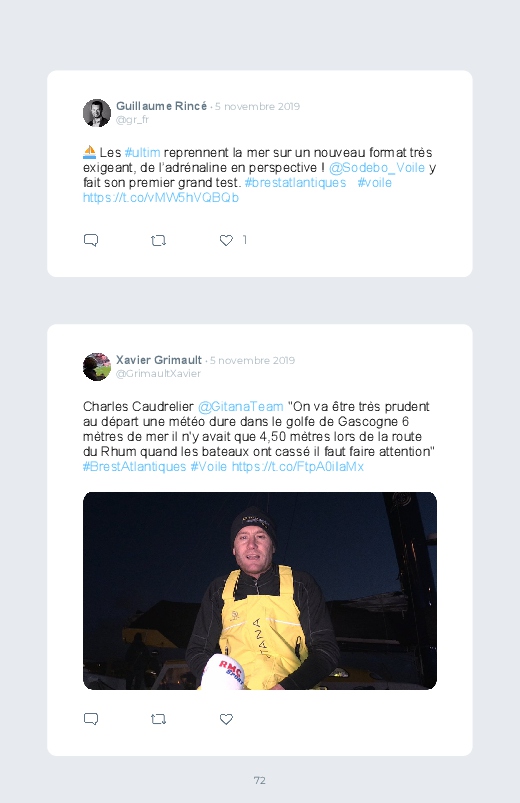The height and width of the screenshot is (803, 520).
Task: Click reply icon on Xavier Grimault's tweet
Action: [x=91, y=719]
